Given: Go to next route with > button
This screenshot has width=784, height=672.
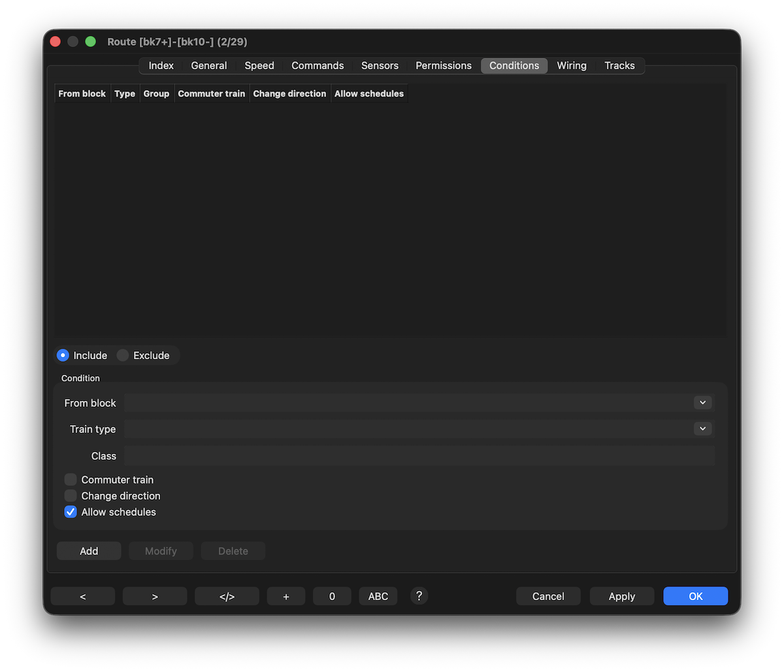Looking at the screenshot, I should [x=155, y=596].
